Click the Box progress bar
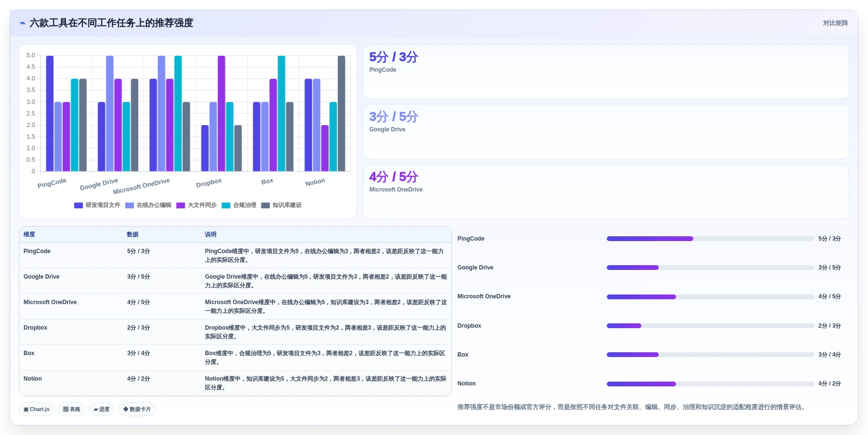 tap(710, 355)
